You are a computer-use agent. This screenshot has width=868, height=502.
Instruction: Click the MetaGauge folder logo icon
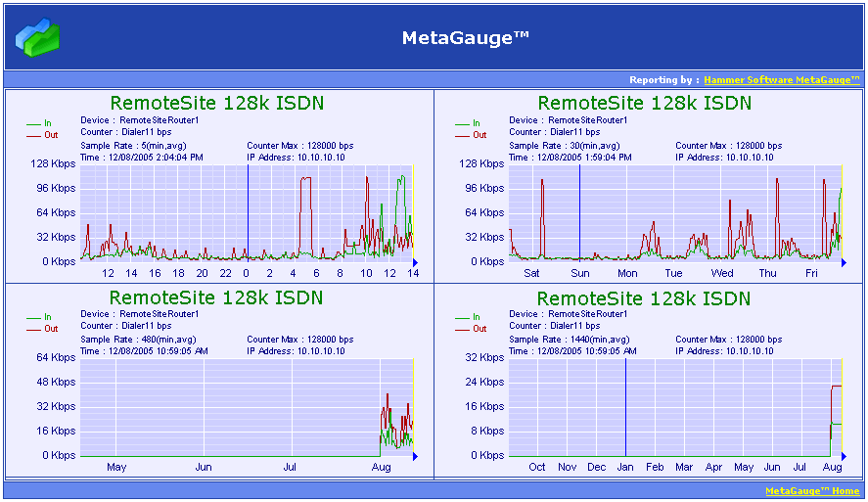[x=37, y=37]
